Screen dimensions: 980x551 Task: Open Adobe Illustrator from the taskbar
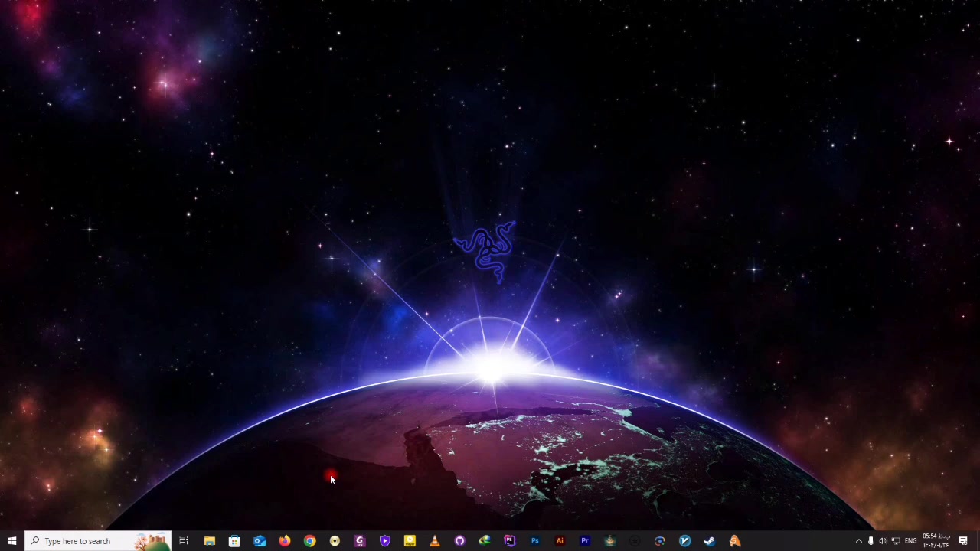[x=560, y=541]
